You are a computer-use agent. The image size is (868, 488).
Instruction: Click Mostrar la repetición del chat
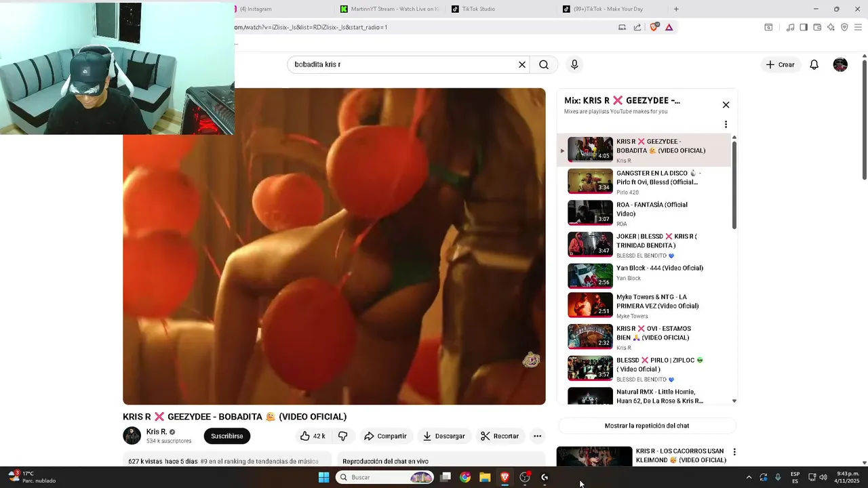pyautogui.click(x=647, y=426)
